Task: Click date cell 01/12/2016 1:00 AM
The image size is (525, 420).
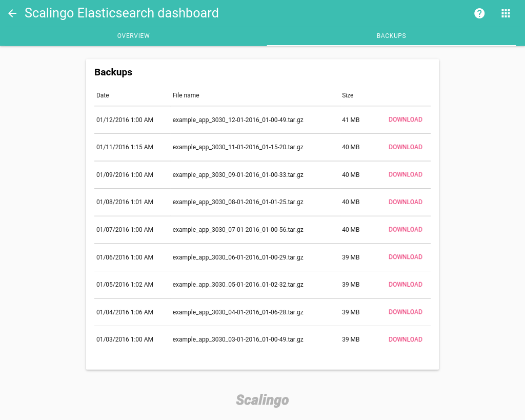Action: click(125, 120)
